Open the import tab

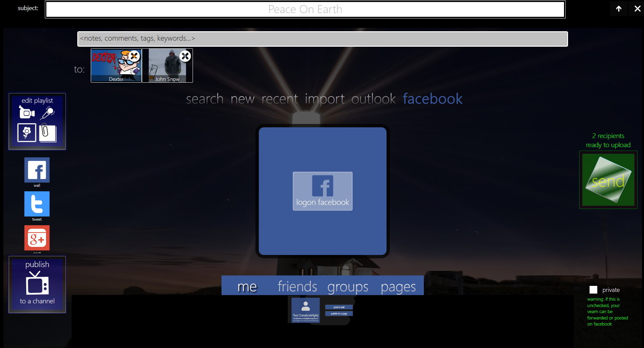tap(325, 99)
